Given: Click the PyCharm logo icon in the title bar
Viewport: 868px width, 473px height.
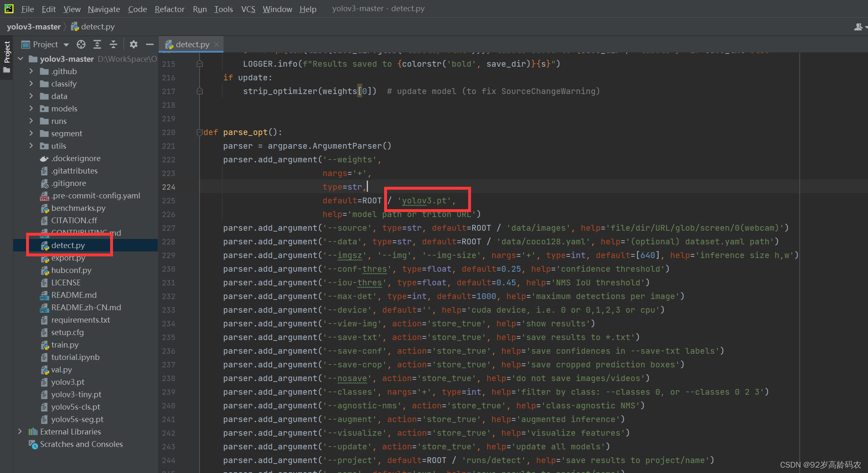Looking at the screenshot, I should point(9,9).
